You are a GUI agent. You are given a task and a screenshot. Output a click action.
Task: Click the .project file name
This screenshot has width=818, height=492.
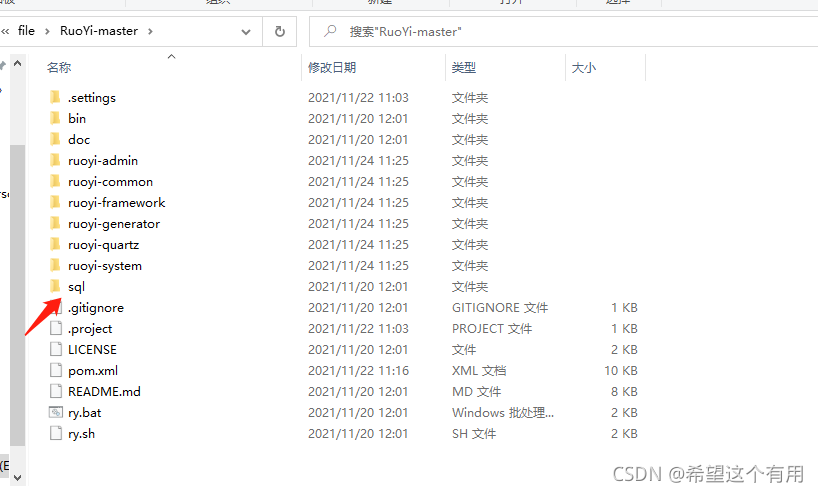pos(90,328)
